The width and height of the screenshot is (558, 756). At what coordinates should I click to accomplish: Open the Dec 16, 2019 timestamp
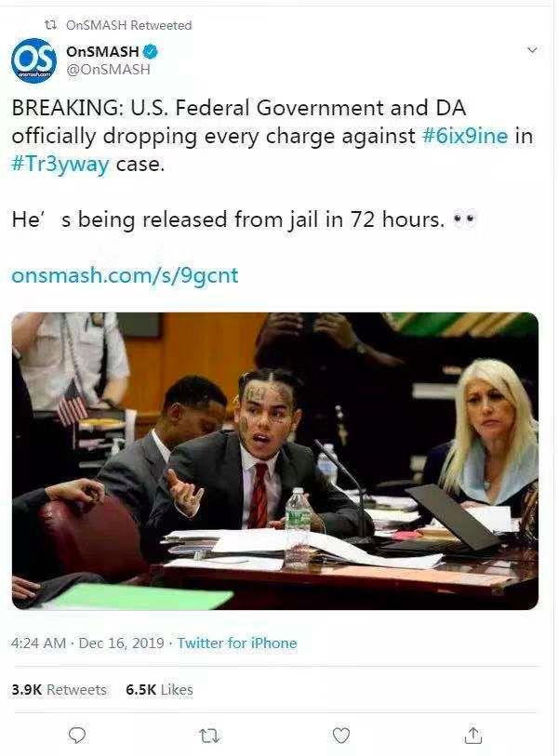point(121,643)
